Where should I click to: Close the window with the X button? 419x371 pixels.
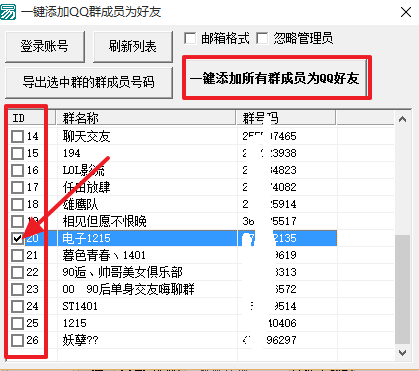click(406, 12)
